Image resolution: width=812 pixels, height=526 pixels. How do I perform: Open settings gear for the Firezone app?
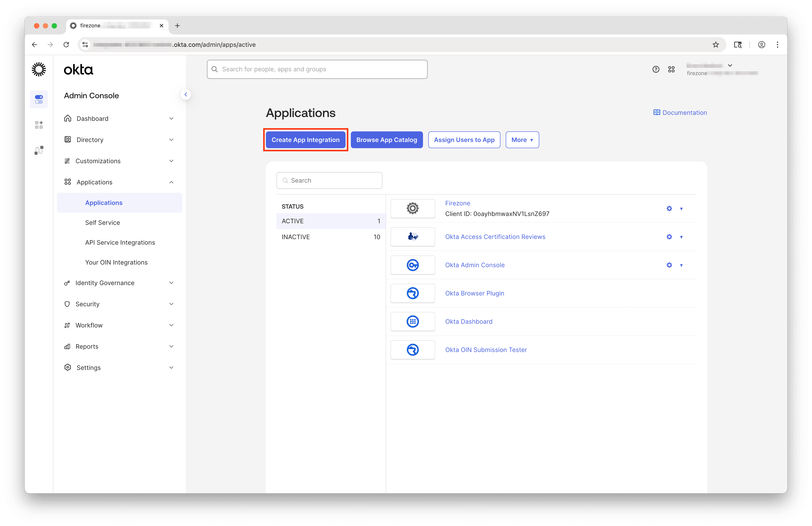[669, 208]
